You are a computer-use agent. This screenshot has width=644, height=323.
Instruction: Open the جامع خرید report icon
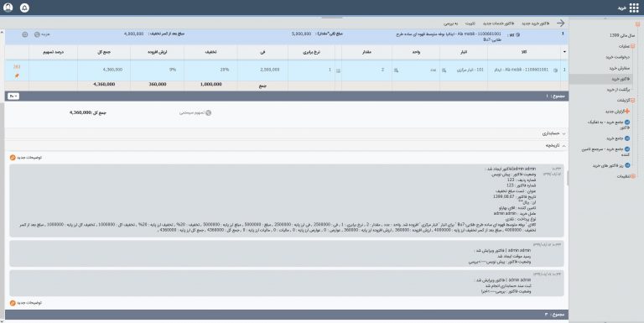[627, 138]
